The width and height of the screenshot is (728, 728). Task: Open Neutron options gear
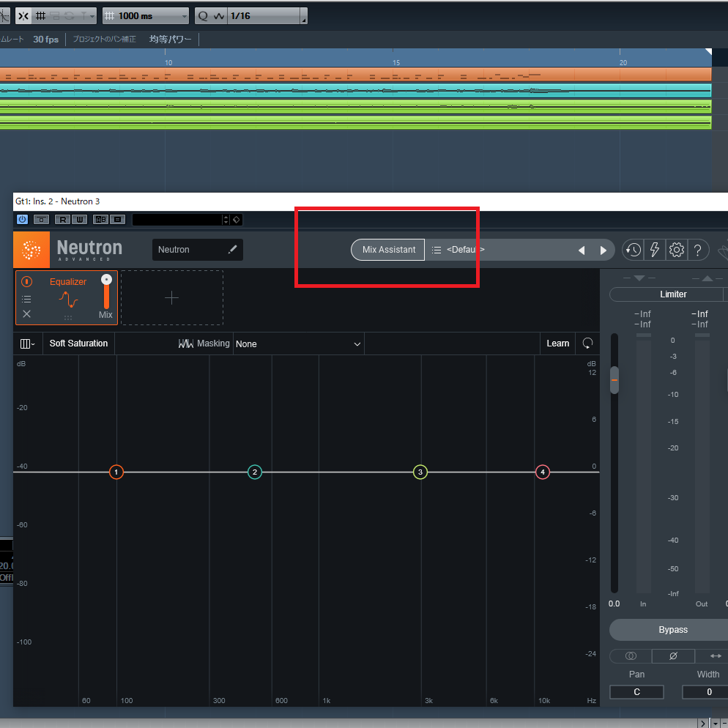[x=677, y=250]
